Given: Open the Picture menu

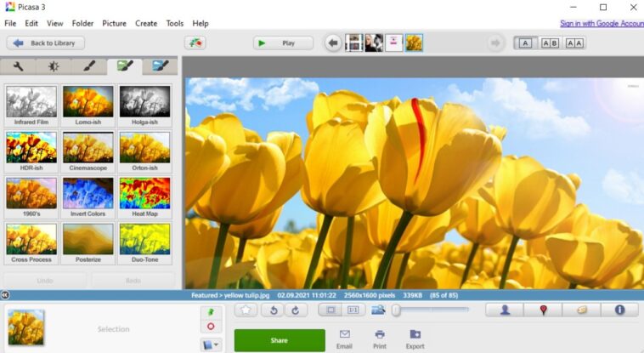Looking at the screenshot, I should (x=114, y=23).
